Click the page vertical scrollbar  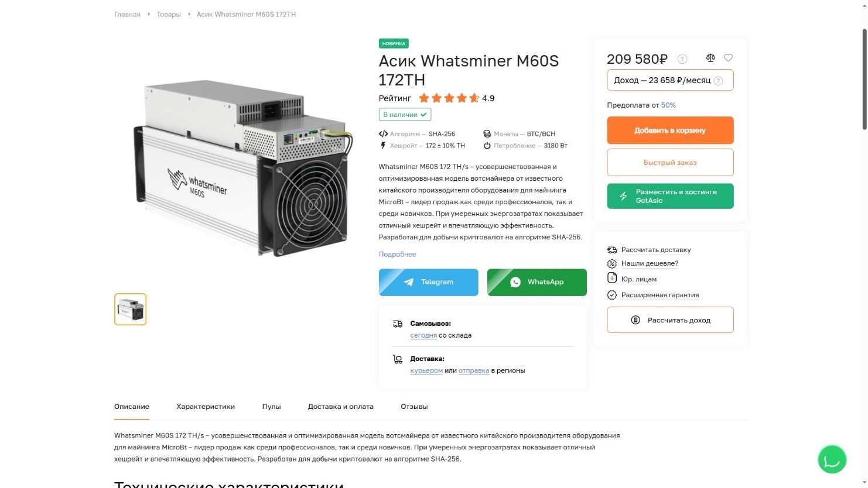(x=864, y=79)
